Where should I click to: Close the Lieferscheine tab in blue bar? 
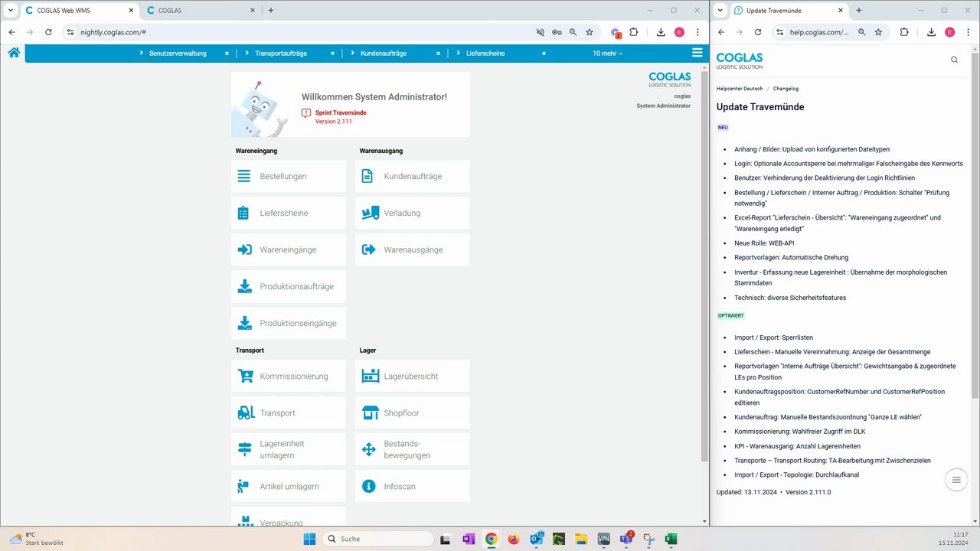click(x=544, y=54)
